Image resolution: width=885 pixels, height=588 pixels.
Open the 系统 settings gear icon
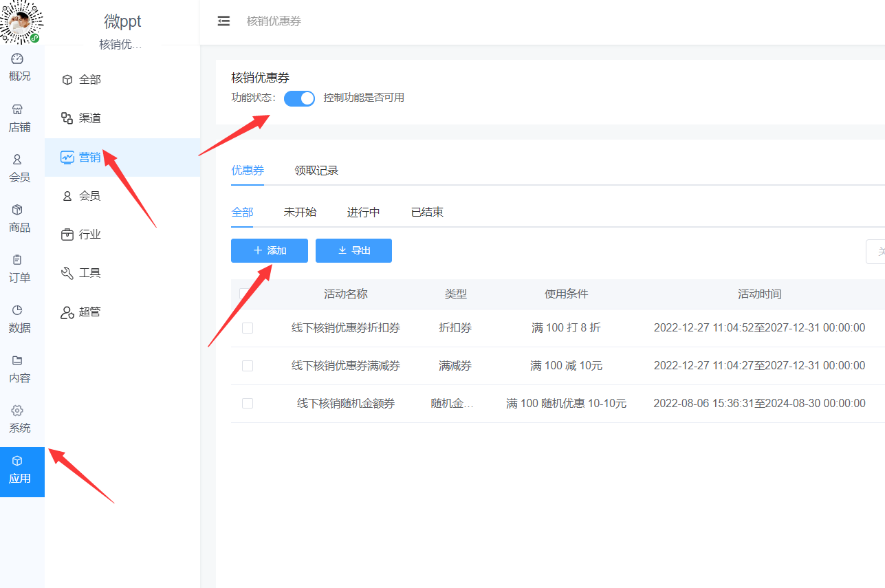tap(17, 411)
